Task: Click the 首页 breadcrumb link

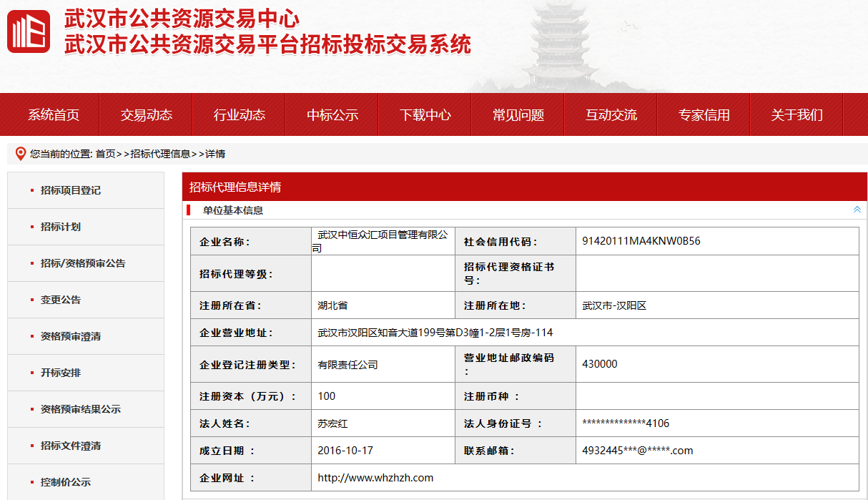Action: 105,154
